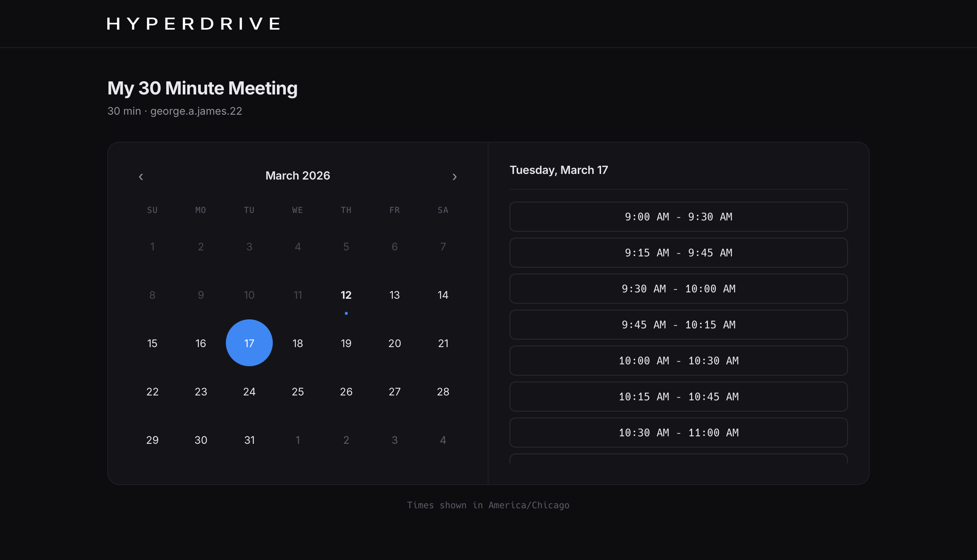Pick the last day, March 28
The image size is (977, 560).
[443, 392]
